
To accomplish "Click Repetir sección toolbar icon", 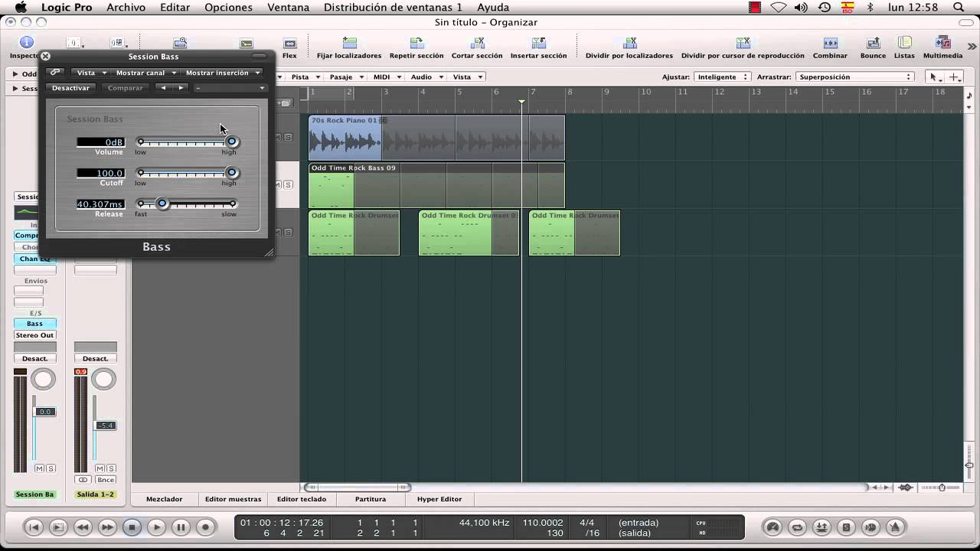I will 416,44.
